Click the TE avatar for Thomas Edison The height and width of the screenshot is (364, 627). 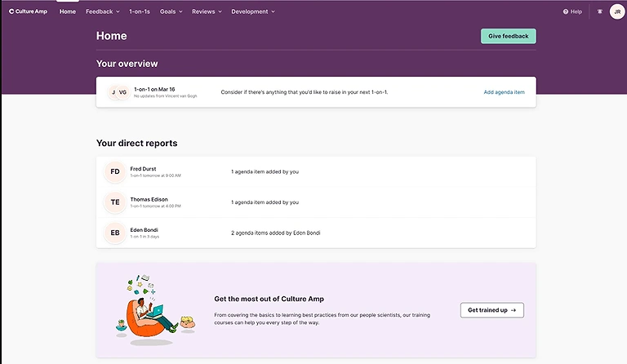(x=115, y=202)
